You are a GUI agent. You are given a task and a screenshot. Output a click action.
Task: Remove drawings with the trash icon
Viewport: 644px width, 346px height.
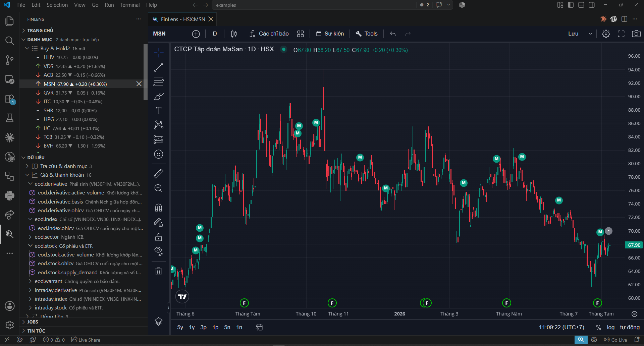pos(159,271)
